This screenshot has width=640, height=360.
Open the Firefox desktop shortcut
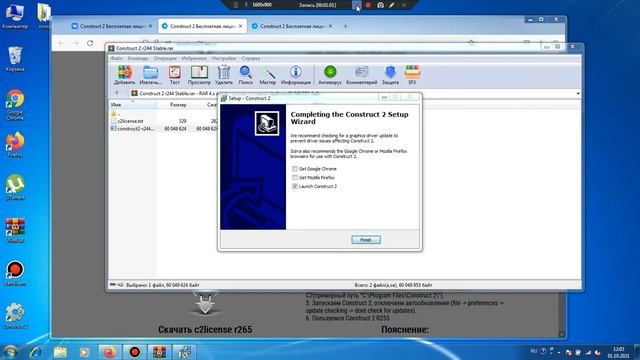tap(15, 144)
